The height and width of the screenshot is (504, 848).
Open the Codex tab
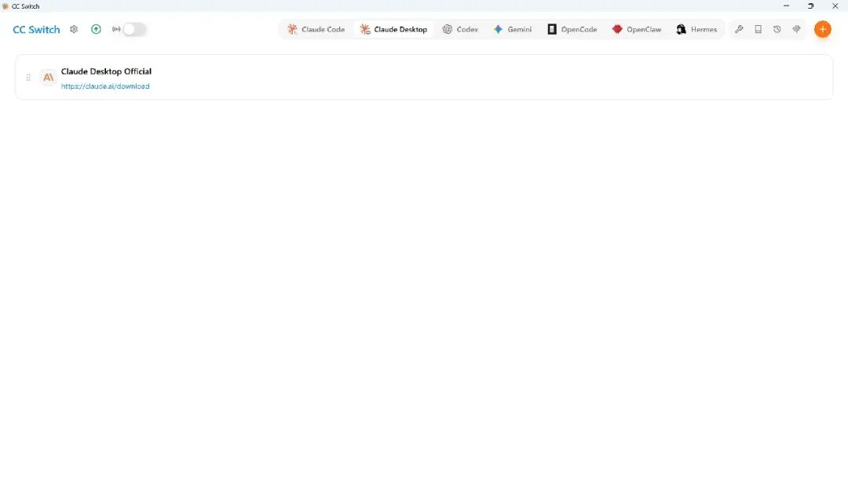460,29
